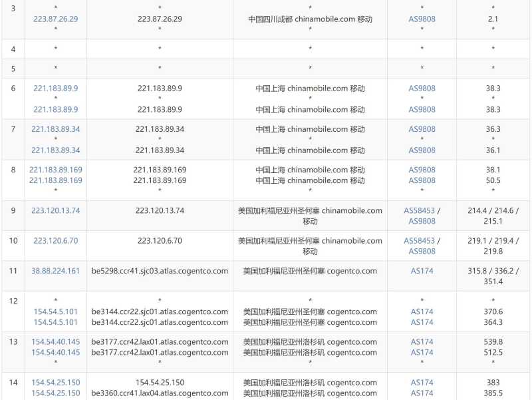Click the 221.183.89.34 IP link

tap(55, 129)
